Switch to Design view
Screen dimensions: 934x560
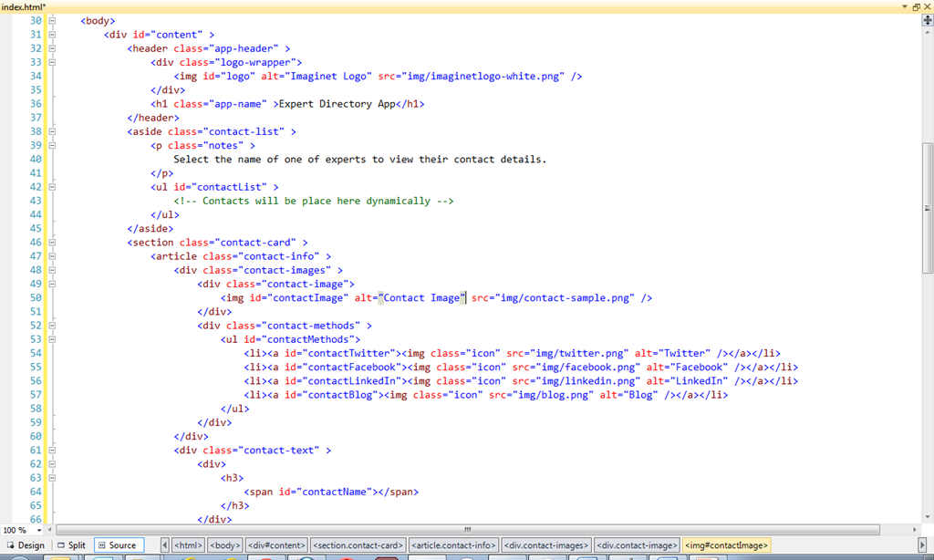[x=27, y=544]
